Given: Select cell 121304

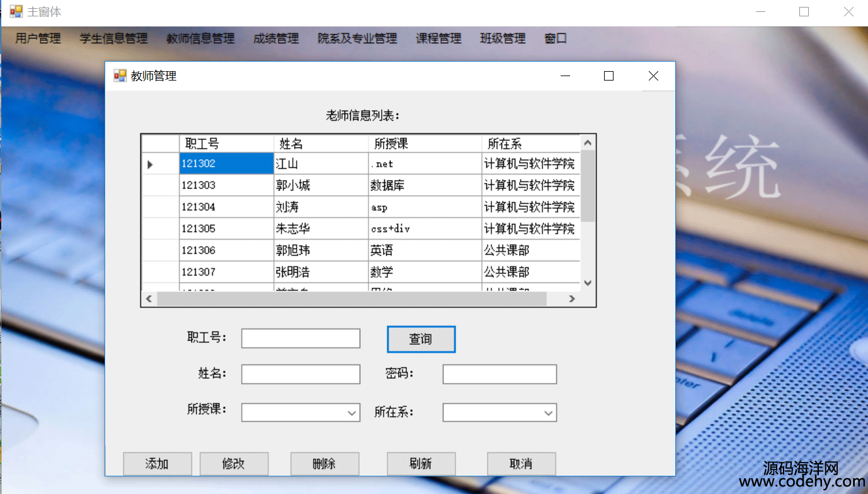Looking at the screenshot, I should click(227, 206).
